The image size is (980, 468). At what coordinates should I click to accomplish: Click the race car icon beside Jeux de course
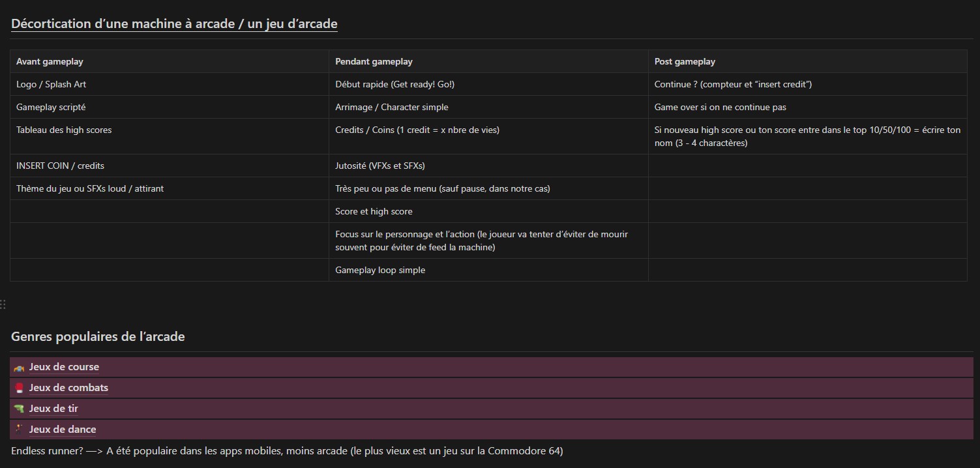pos(18,368)
